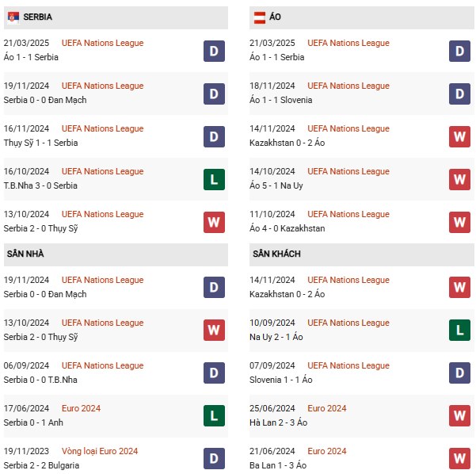Click the W badge for Ba Lan 1 - 3 Áo
The width and height of the screenshot is (476, 474).
tap(459, 458)
